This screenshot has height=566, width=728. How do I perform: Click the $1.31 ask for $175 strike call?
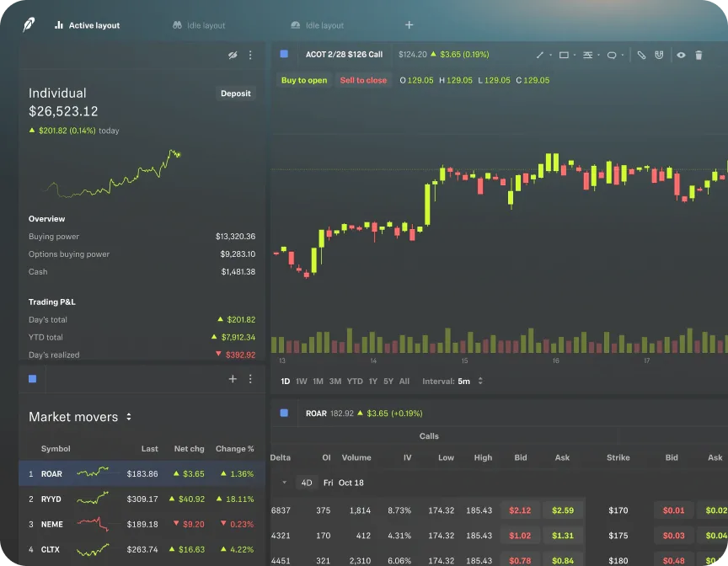coord(563,536)
